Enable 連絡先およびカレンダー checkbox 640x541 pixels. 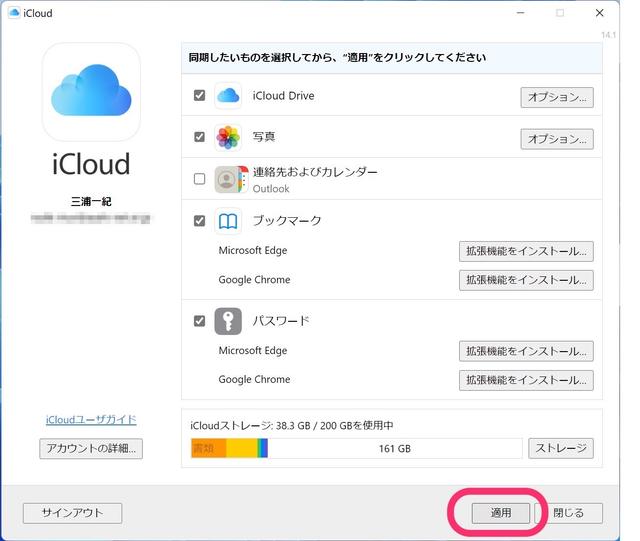coord(200,179)
